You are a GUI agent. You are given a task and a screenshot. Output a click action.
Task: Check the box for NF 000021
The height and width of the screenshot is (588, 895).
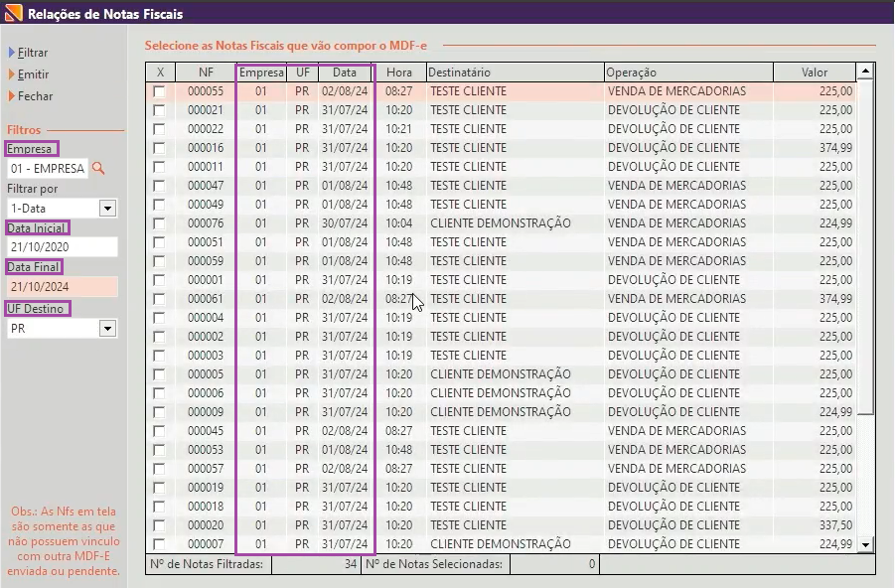[159, 110]
